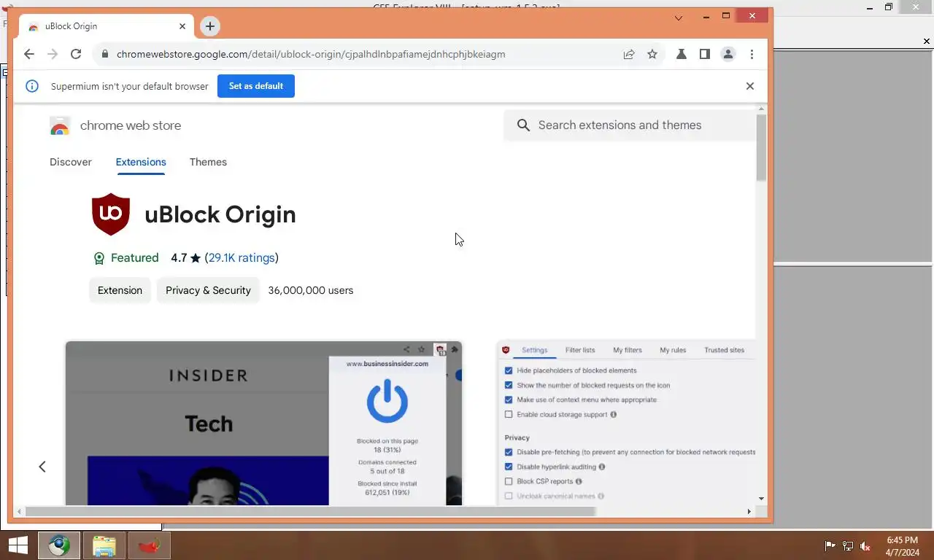Click the horizontal page scrollbar thumb
The width and height of the screenshot is (934, 560).
click(311, 511)
